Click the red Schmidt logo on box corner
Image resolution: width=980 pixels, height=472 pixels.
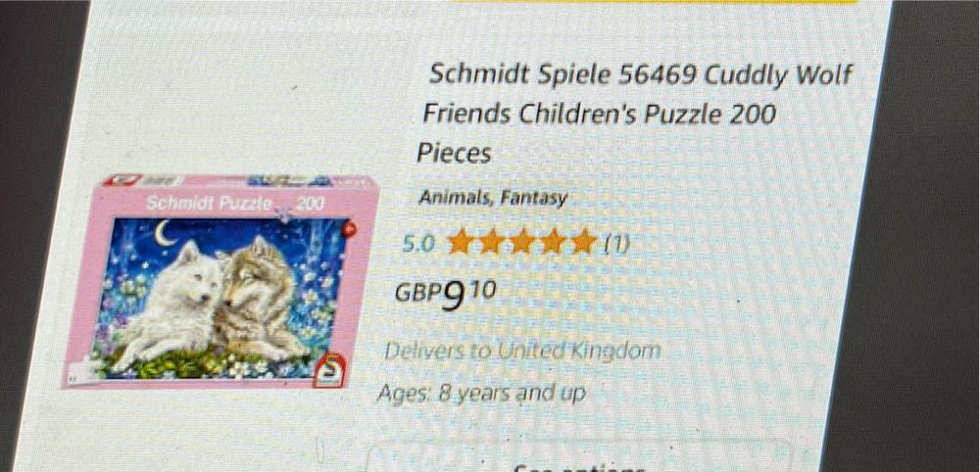[329, 373]
